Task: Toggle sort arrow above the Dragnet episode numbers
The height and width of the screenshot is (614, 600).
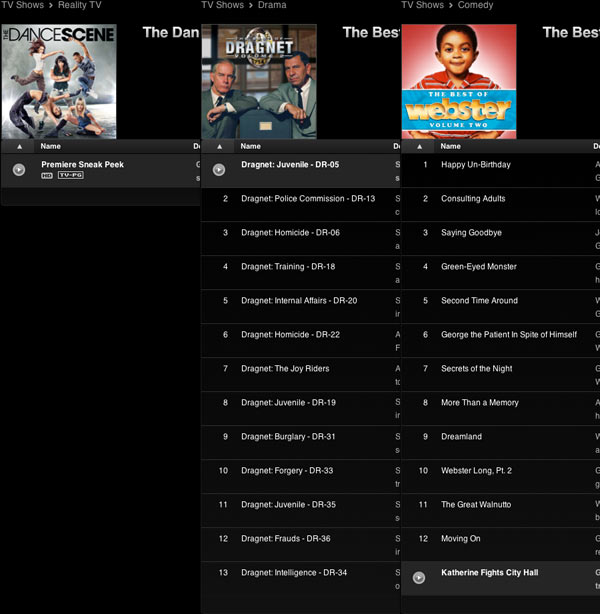Action: pos(219,146)
